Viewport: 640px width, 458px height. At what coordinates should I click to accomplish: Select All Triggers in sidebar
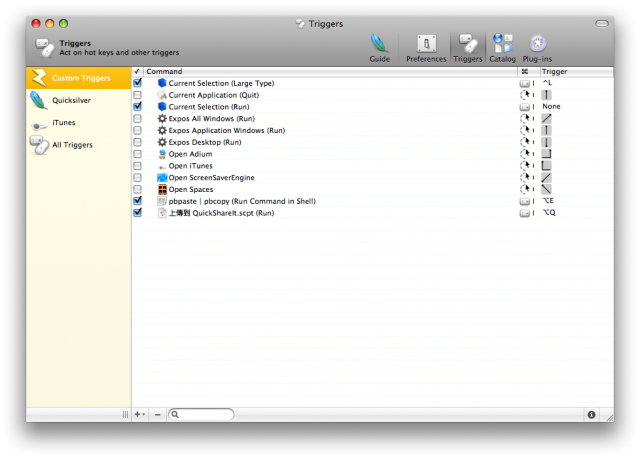(78, 145)
